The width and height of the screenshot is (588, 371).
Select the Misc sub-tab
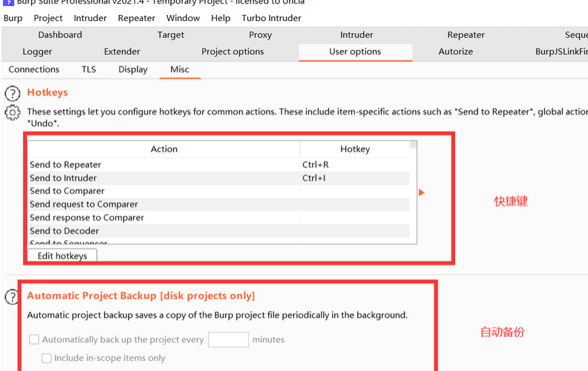tap(180, 69)
